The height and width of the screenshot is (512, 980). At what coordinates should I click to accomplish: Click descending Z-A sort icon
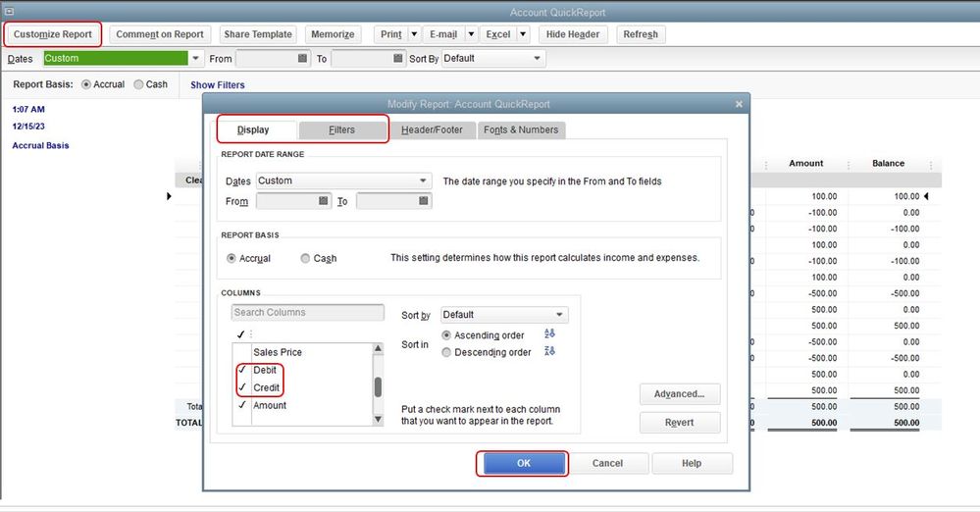point(549,351)
